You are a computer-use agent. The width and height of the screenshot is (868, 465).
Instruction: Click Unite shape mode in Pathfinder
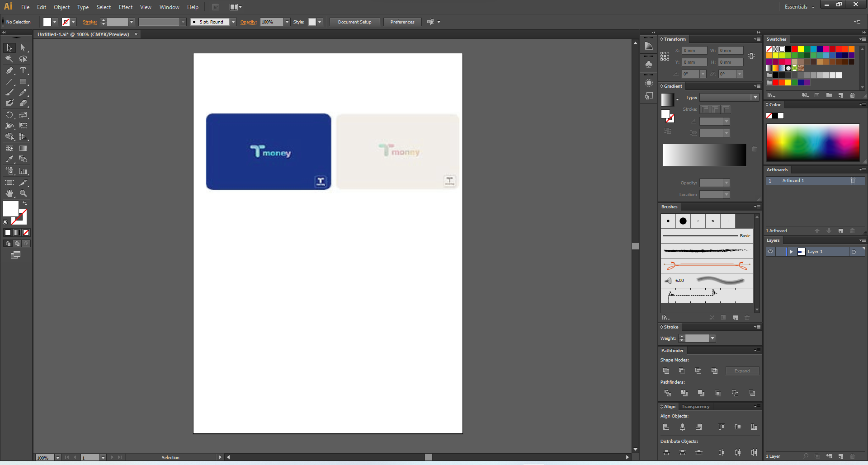pos(666,371)
